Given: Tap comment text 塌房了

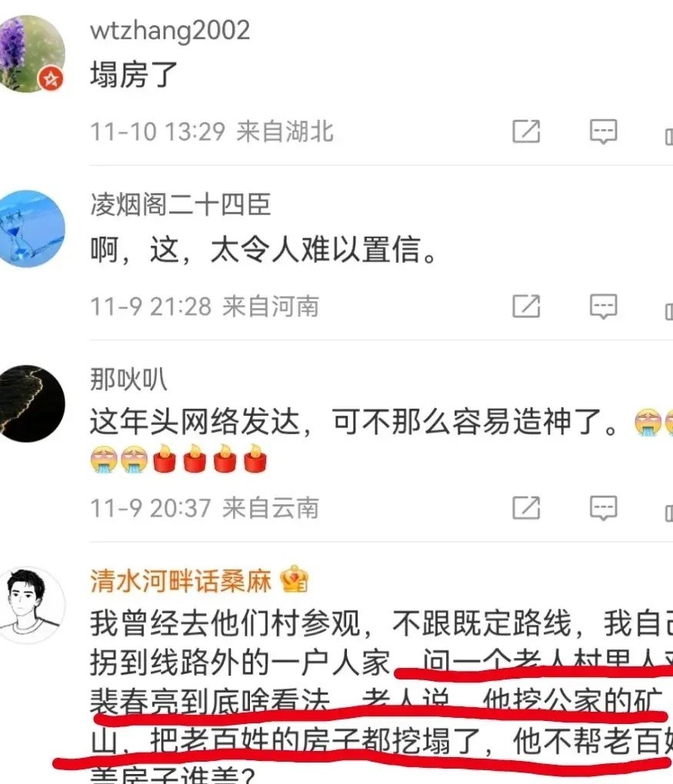Looking at the screenshot, I should coord(134,75).
